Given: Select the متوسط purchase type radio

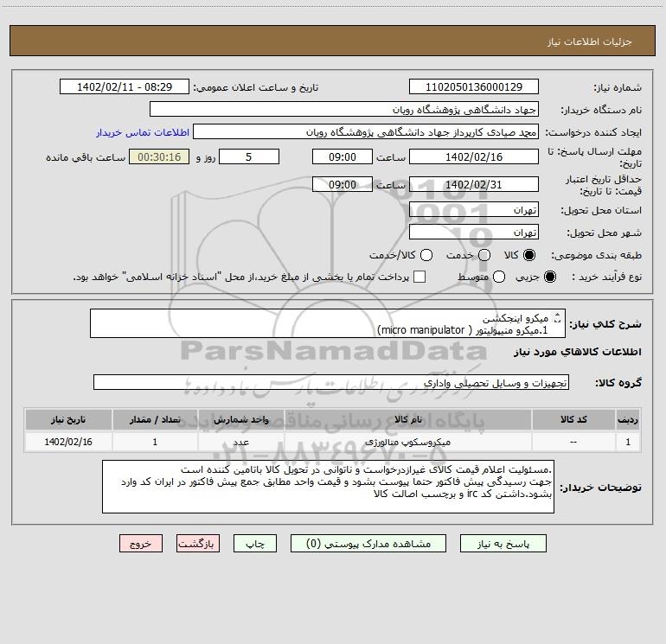Looking at the screenshot, I should point(498,277).
